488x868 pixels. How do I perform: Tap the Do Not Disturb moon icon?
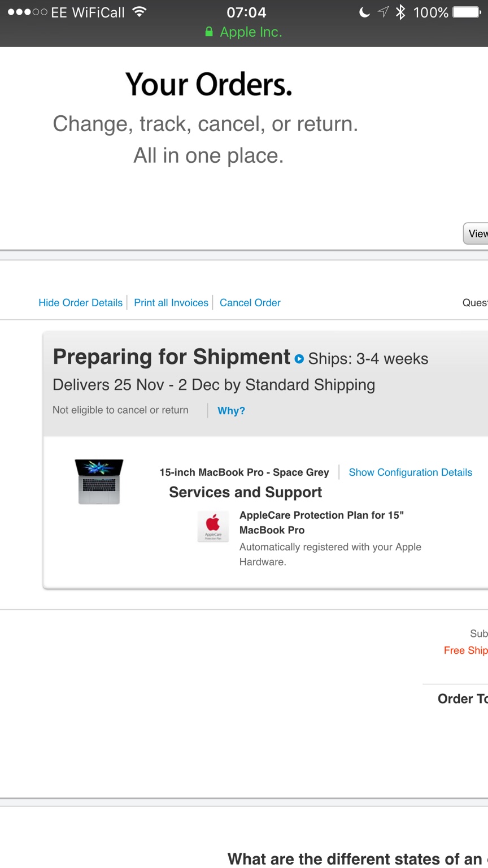364,12
